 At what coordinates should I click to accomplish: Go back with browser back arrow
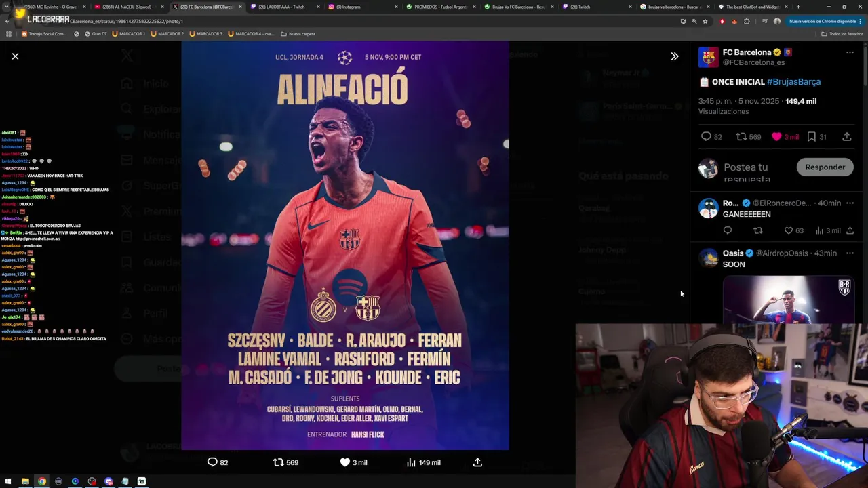[7, 21]
